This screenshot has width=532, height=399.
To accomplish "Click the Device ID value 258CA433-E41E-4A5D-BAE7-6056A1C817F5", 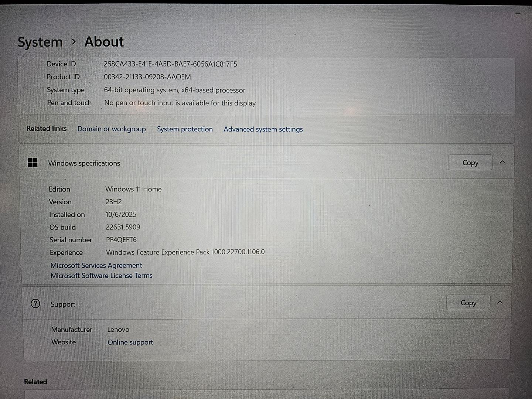I will (x=170, y=64).
